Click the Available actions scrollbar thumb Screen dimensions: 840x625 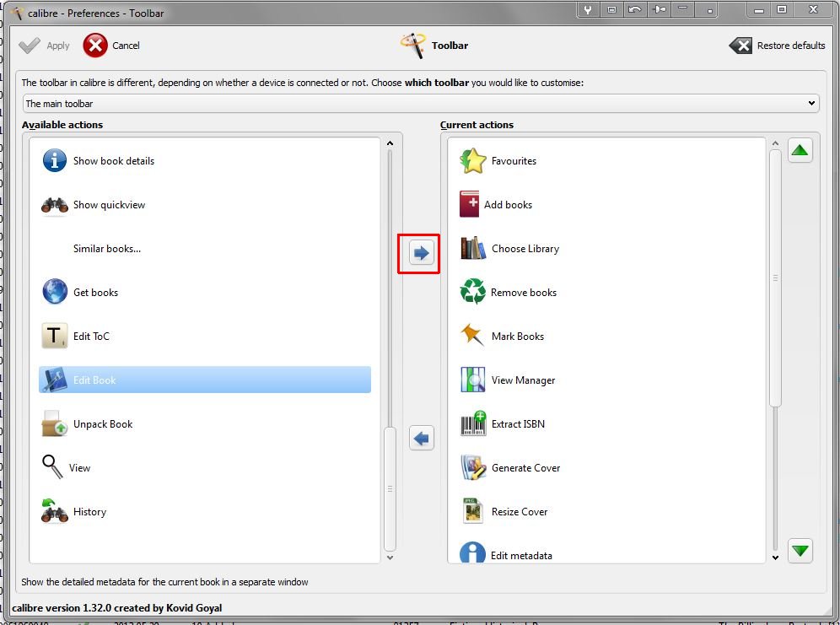click(x=390, y=488)
